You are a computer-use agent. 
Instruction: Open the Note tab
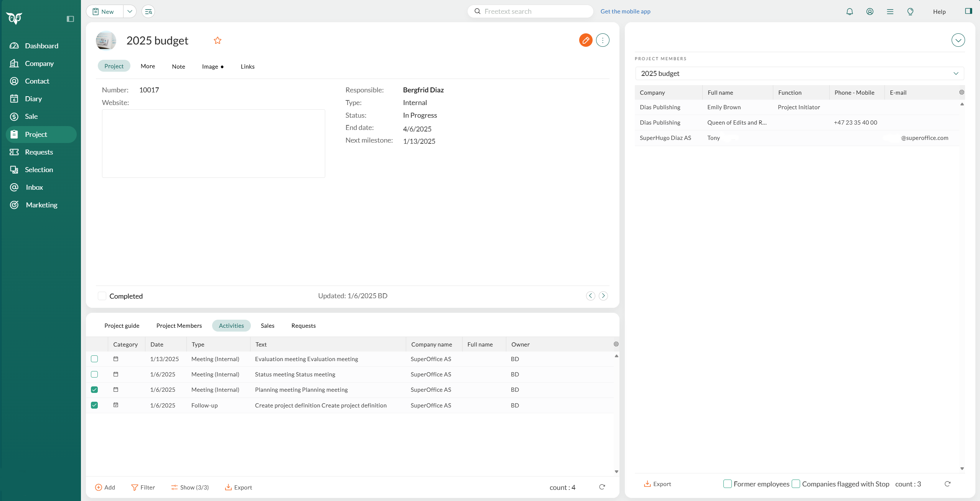coord(178,66)
